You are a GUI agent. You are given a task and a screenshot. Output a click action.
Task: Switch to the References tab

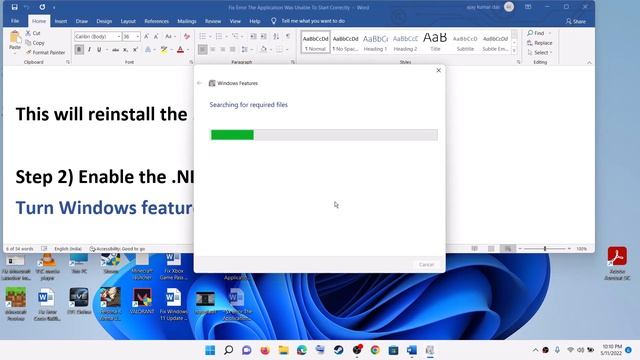pos(156,21)
